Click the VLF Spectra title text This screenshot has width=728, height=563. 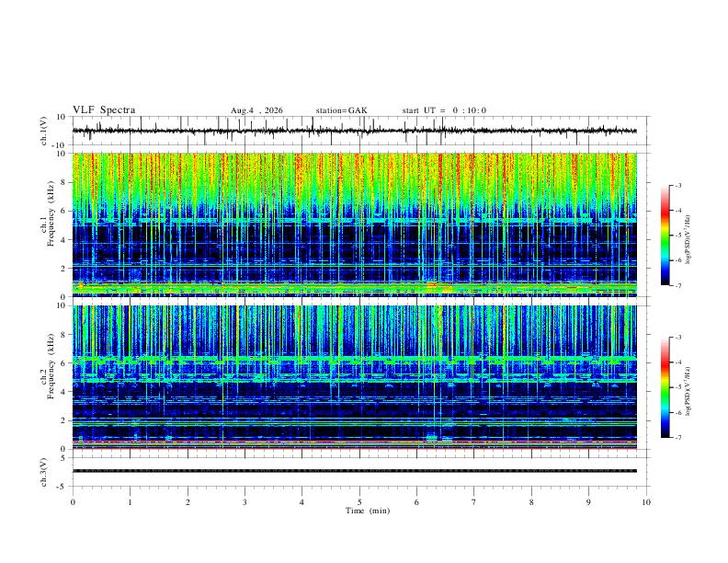coord(104,110)
